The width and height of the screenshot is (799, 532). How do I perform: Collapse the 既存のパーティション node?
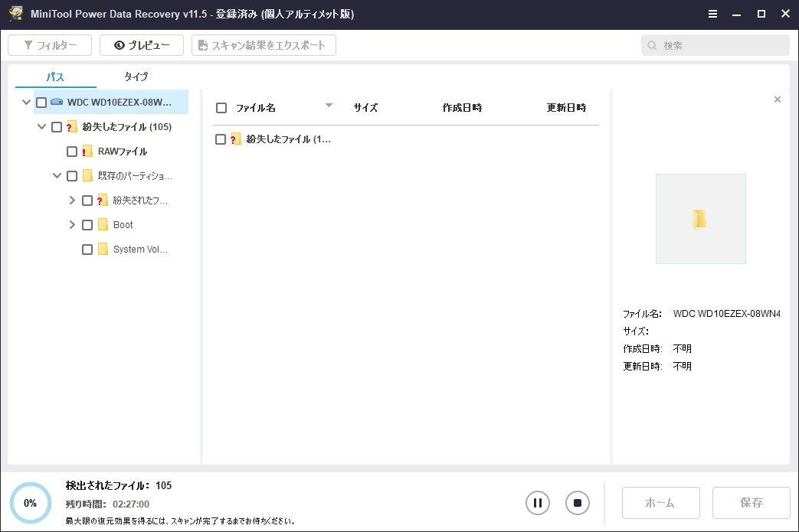[57, 176]
